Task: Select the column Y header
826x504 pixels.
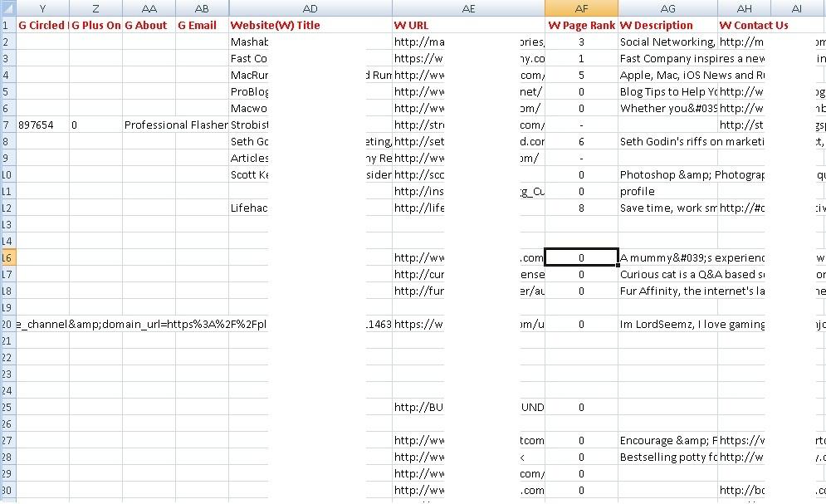Action: (x=42, y=8)
